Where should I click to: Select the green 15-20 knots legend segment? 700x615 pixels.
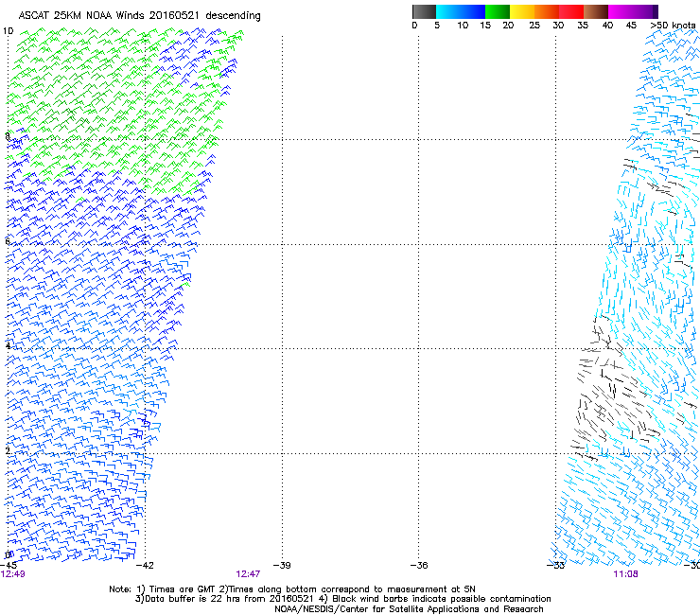[x=498, y=11]
